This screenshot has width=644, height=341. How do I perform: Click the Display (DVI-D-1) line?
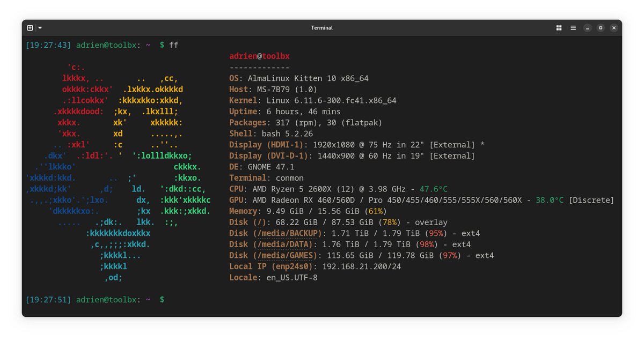[x=352, y=156]
